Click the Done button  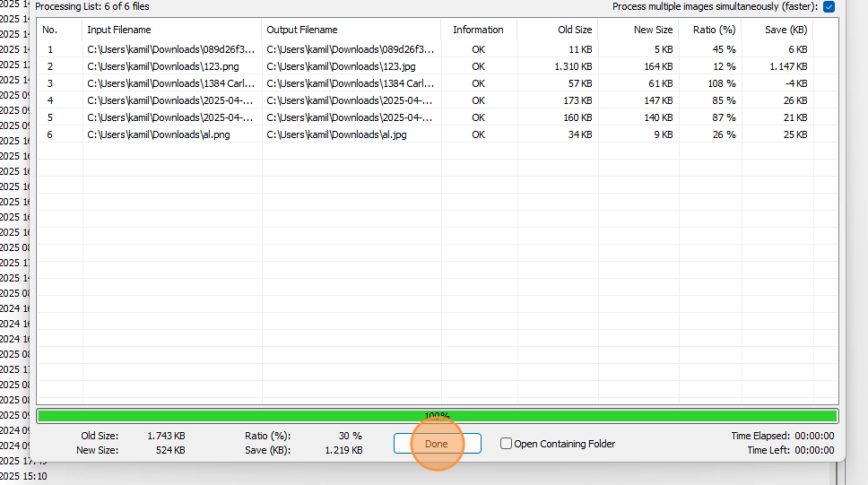click(x=437, y=444)
